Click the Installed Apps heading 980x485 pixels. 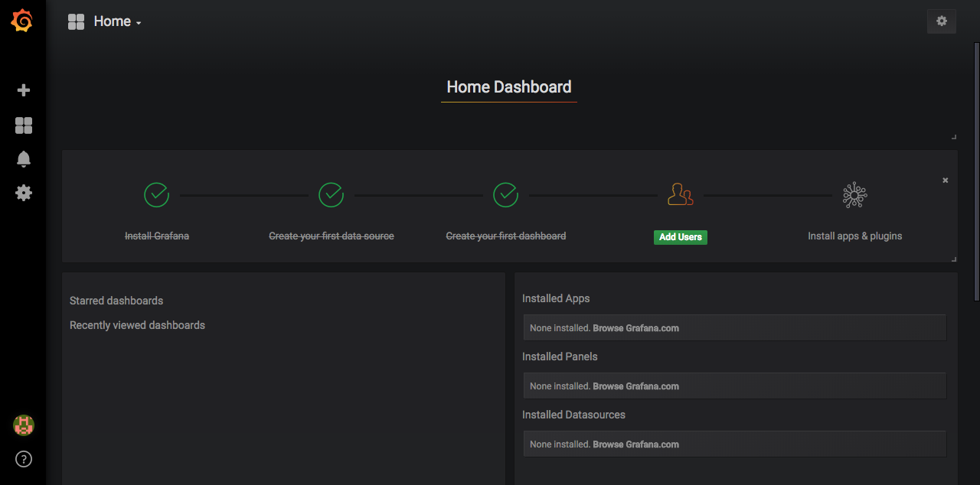[556, 298]
